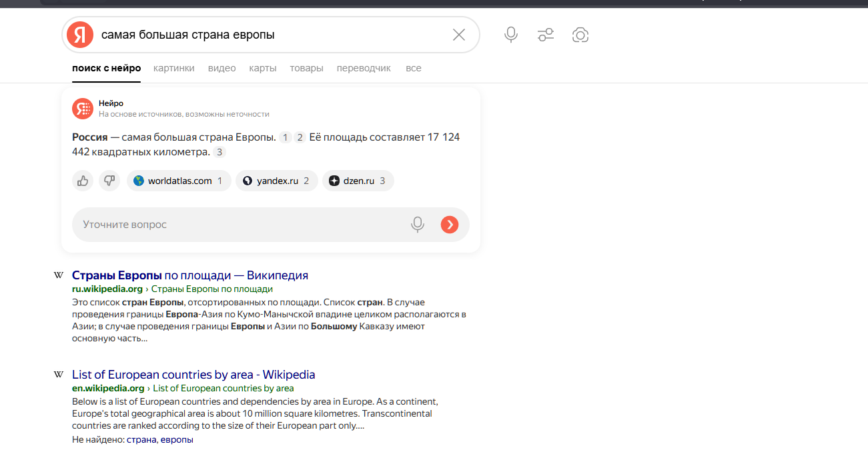Open Страны Европы по площади Wikipedia result
Image resolution: width=868 pixels, height=456 pixels.
(x=189, y=275)
